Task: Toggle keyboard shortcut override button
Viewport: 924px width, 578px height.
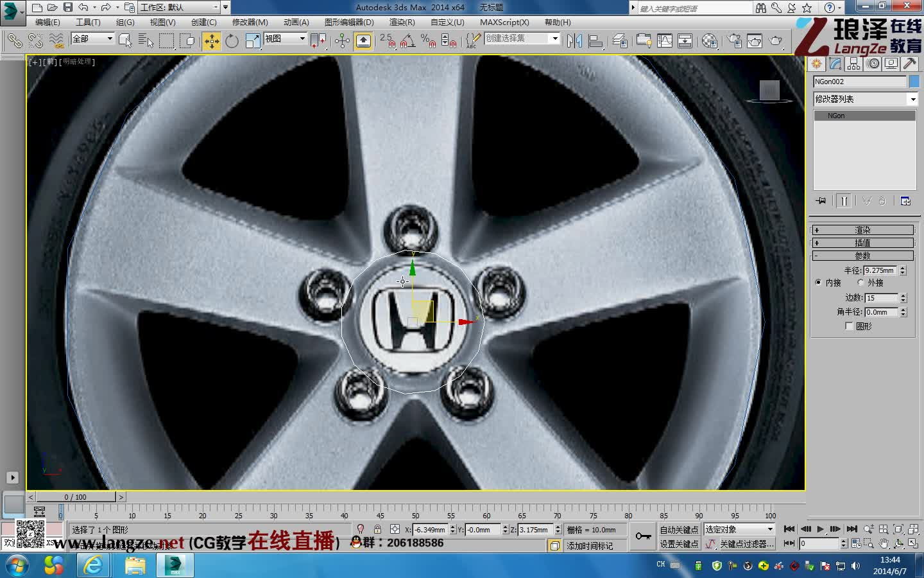Action: [363, 40]
